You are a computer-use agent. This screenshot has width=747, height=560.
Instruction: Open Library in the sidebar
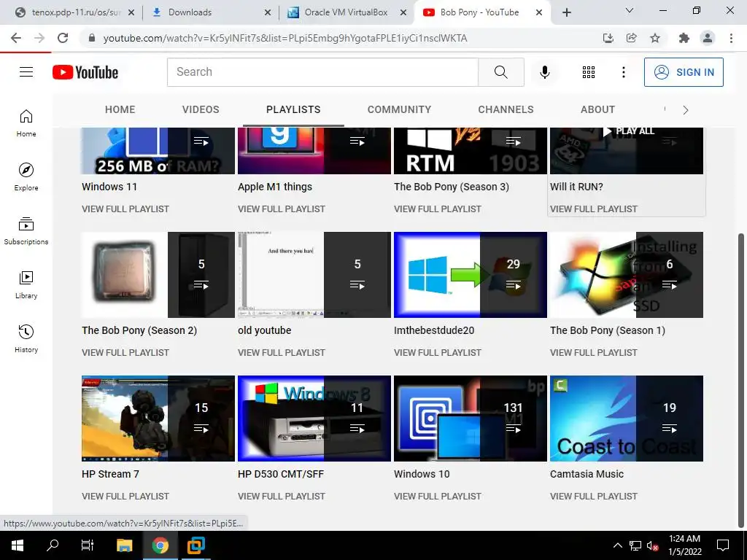(26, 284)
